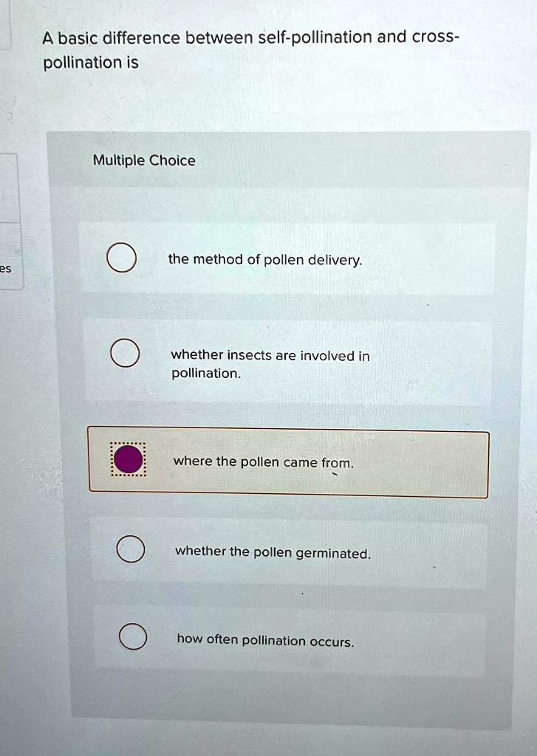The height and width of the screenshot is (756, 537).
Task: Click the 'how often pollination occurs.' answer text
Action: tap(265, 640)
